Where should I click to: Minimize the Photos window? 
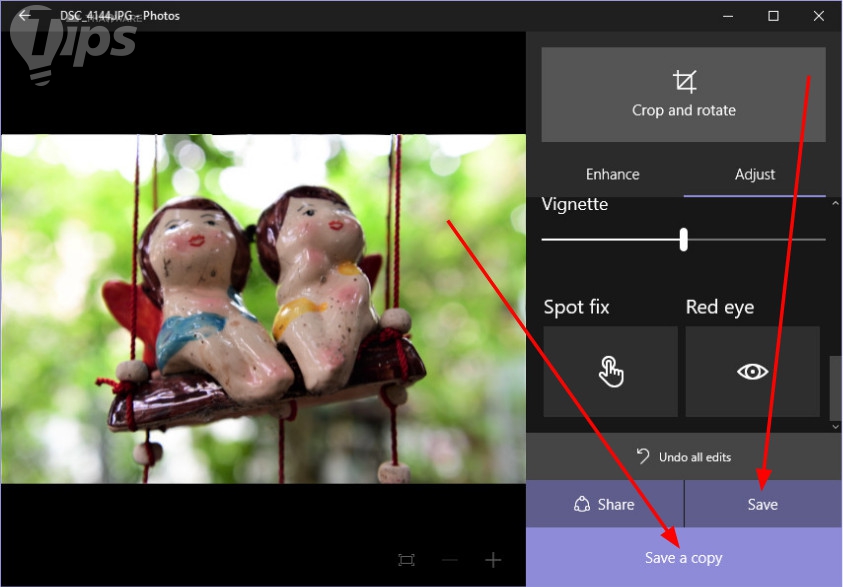pyautogui.click(x=728, y=16)
